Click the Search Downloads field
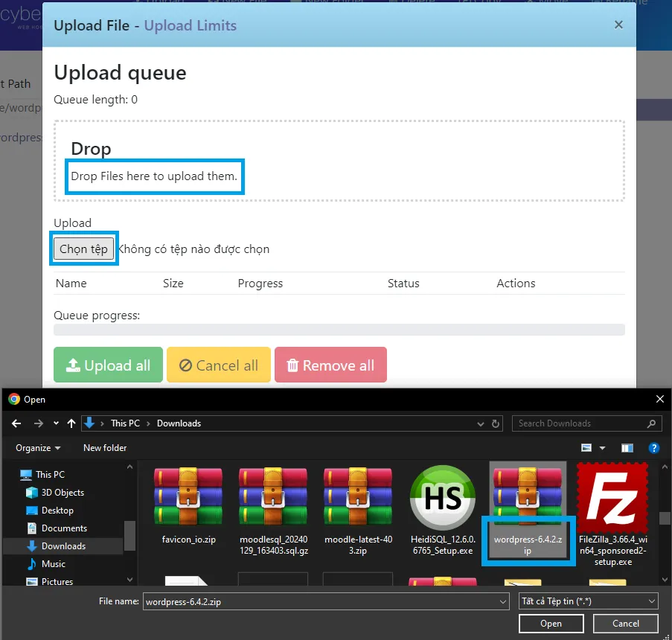Screen dimensions: 672x640 [578, 423]
